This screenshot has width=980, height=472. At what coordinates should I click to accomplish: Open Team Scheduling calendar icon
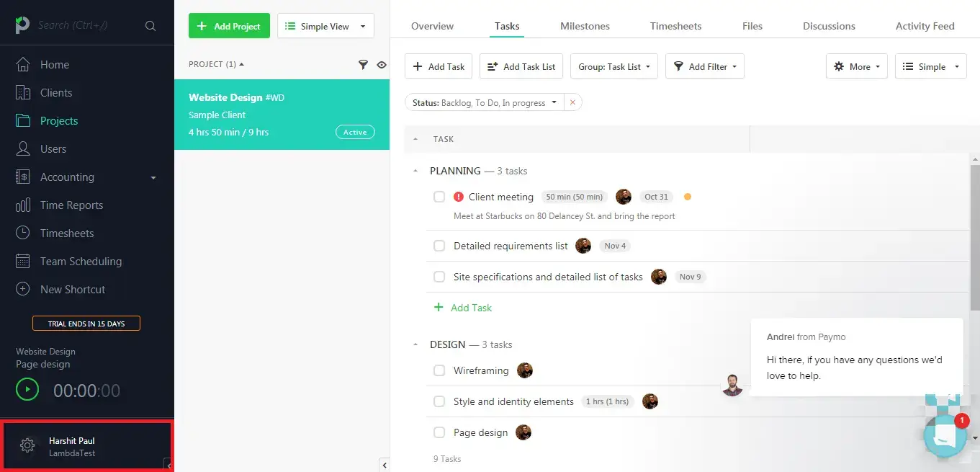[23, 262]
